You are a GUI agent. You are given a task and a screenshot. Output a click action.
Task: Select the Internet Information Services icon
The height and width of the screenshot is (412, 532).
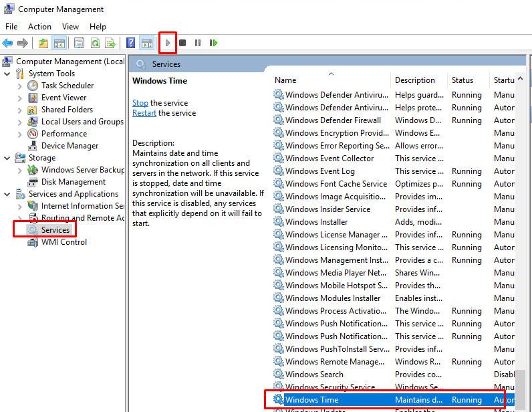tap(33, 206)
